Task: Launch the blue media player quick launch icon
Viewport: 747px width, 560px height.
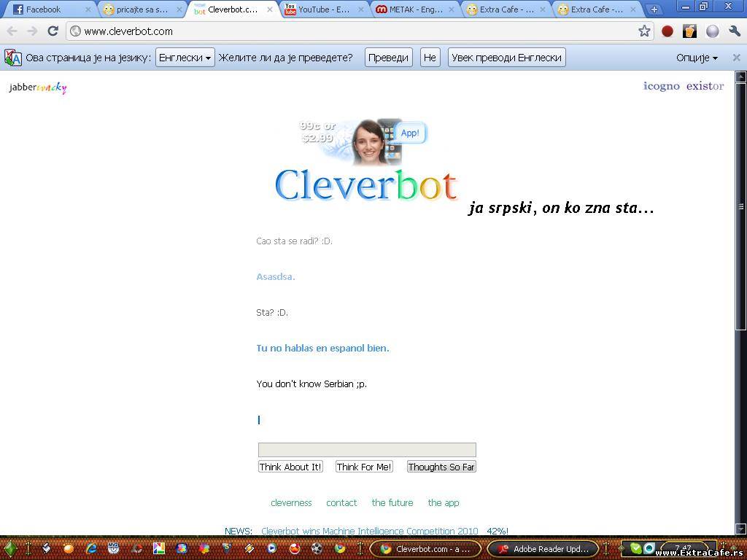Action: (271, 548)
